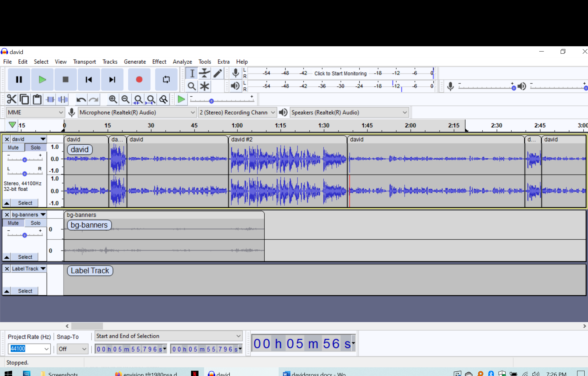Click the Copy icon

click(24, 99)
